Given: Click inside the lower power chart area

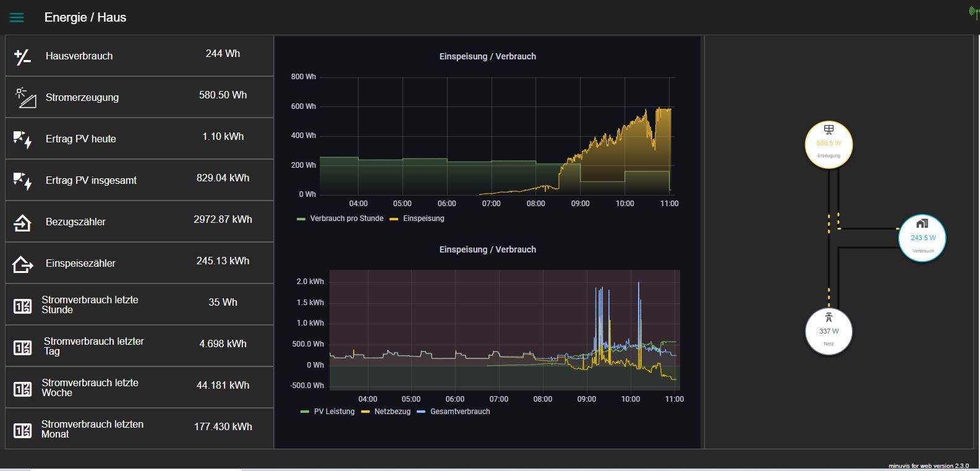Looking at the screenshot, I should click(x=505, y=330).
